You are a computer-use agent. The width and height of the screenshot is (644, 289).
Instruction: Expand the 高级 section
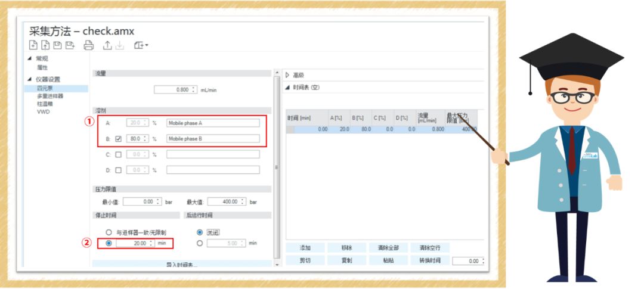click(x=287, y=75)
